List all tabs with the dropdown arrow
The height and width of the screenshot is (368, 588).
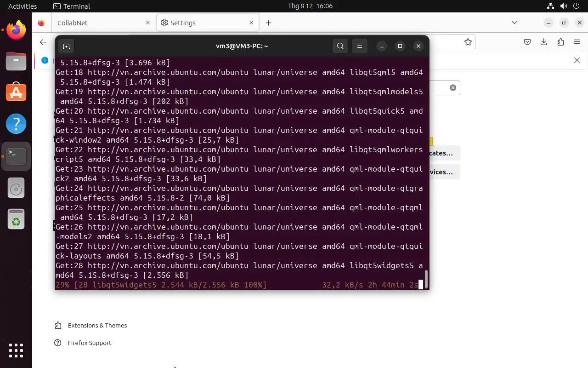[x=514, y=23]
